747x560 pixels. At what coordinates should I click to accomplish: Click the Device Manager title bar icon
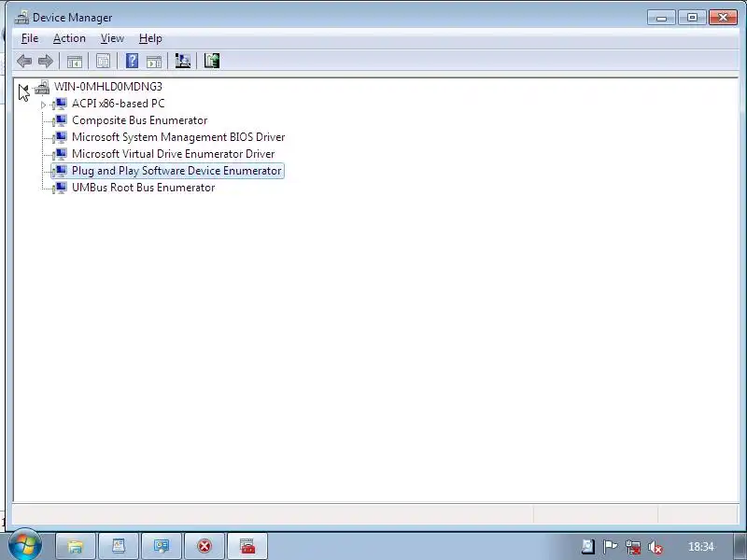click(x=21, y=18)
